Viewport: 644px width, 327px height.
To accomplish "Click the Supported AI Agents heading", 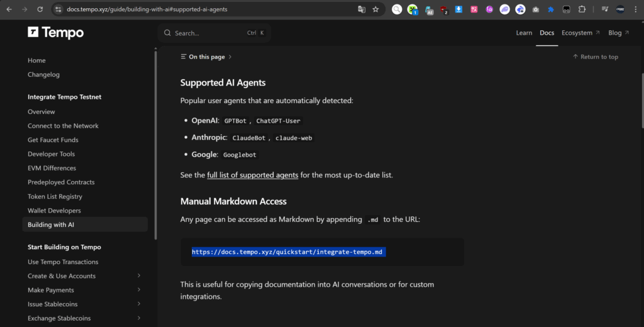I will point(223,82).
